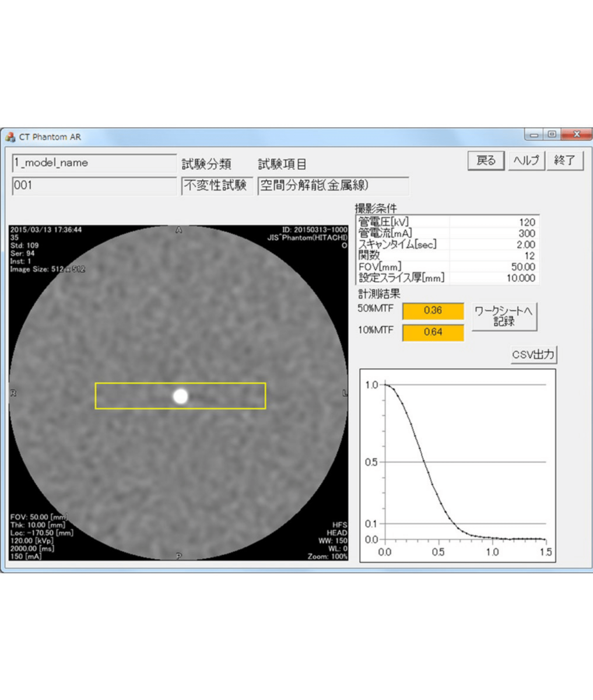The width and height of the screenshot is (593, 700).
Task: Click the MTF curve graph
Action: click(x=458, y=466)
